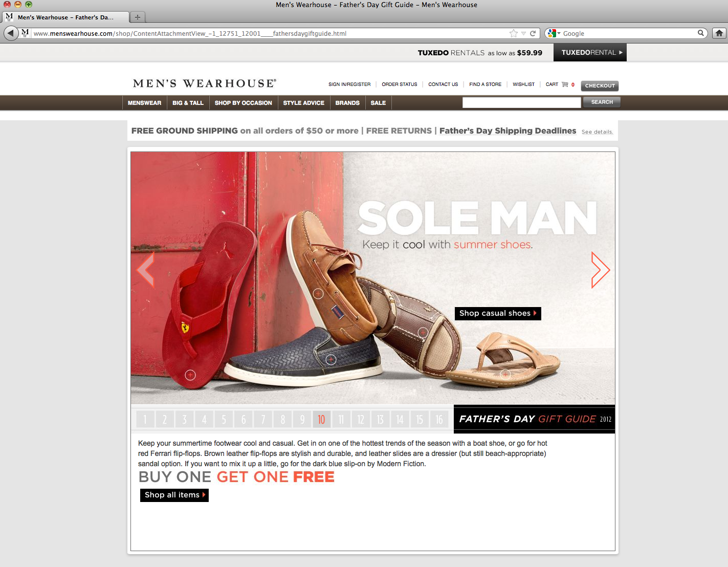728x567 pixels.
Task: Open SHOP BY OCCASION menu
Action: point(244,103)
